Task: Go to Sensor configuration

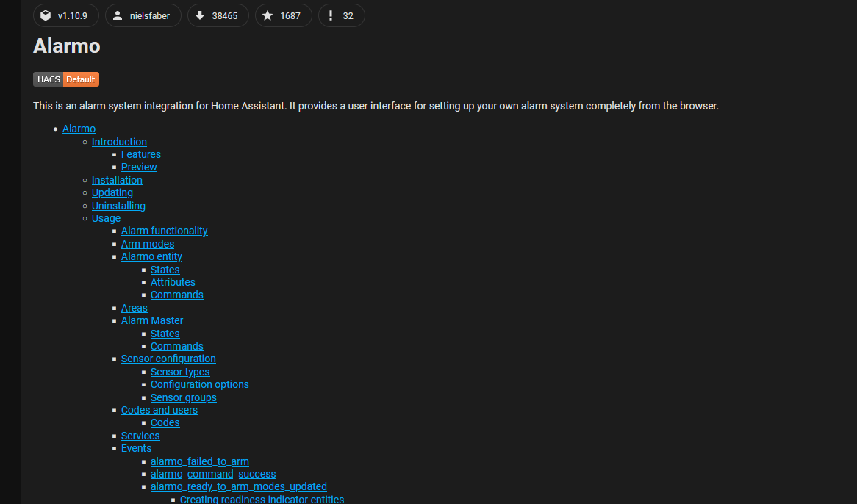Action: (x=168, y=359)
